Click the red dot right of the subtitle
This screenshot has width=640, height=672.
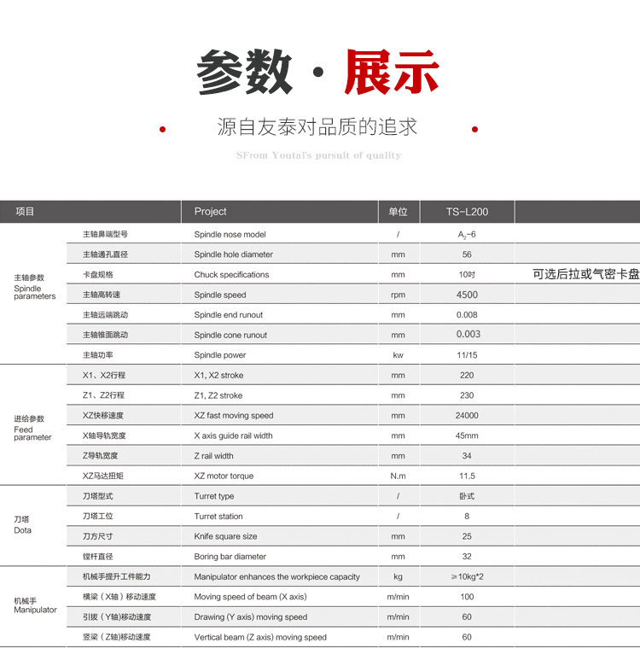(475, 129)
